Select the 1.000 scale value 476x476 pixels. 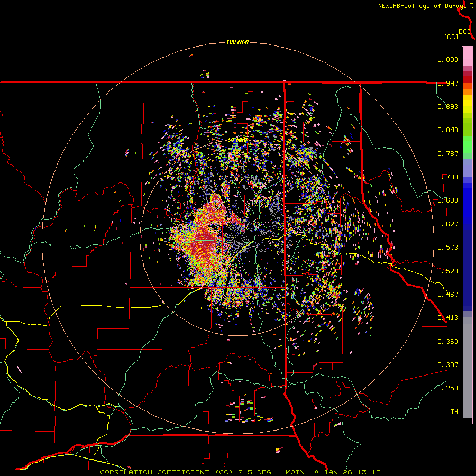448,59
